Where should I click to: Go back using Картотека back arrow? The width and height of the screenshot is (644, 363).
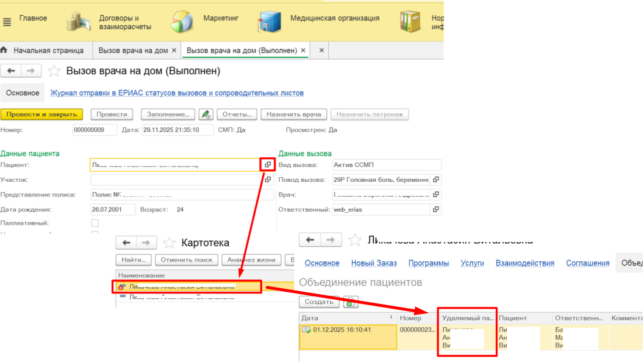(x=127, y=243)
